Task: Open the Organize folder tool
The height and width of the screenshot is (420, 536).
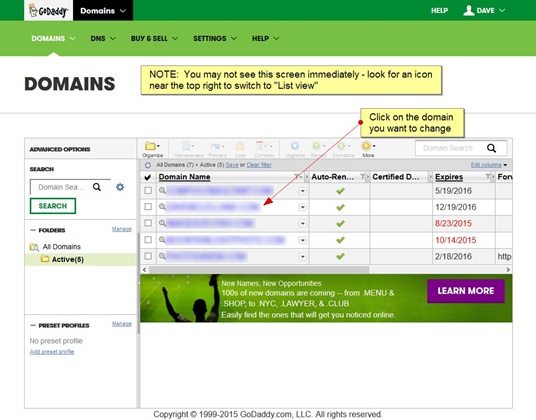Action: [152, 149]
